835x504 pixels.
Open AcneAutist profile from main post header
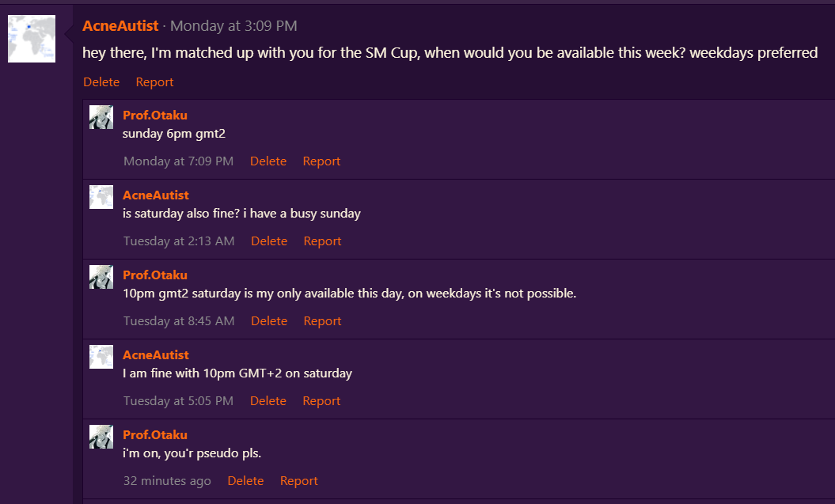click(120, 26)
